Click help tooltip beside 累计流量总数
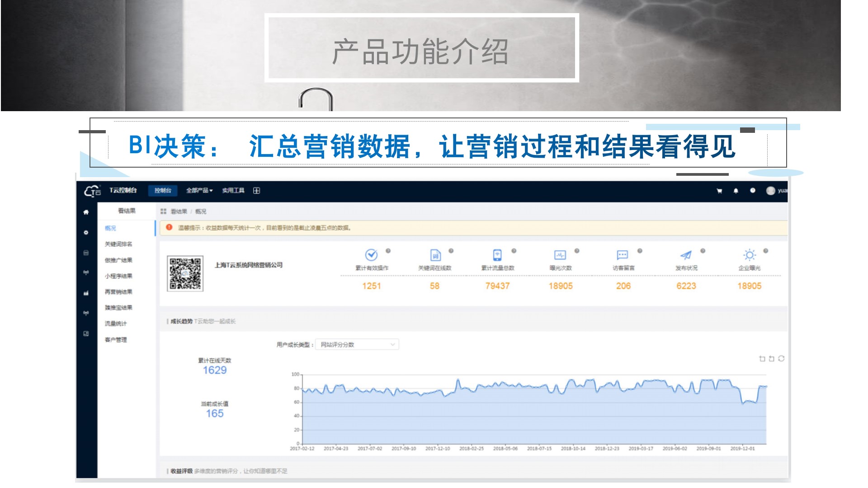 point(514,251)
